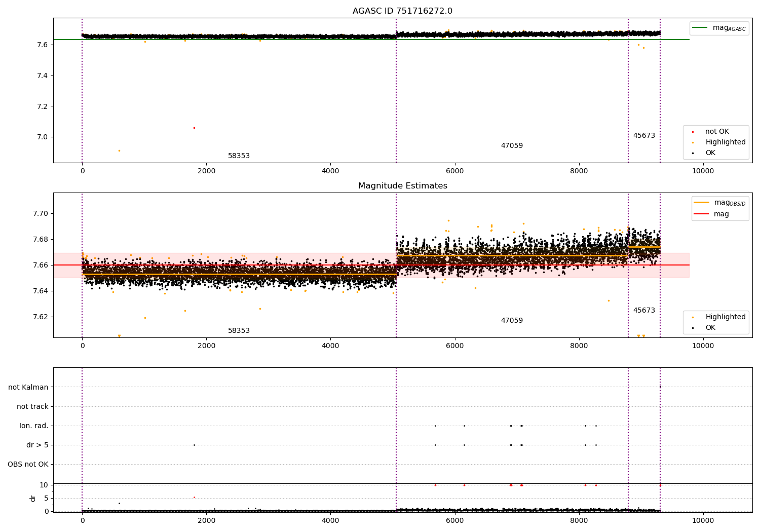Click the "not Kalman" axis label

coord(28,388)
